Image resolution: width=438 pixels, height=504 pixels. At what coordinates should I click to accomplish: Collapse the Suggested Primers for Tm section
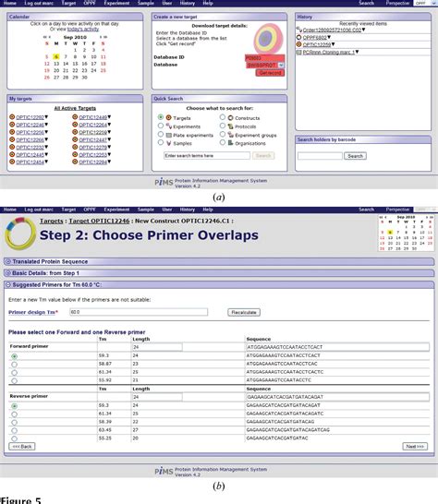coord(8,285)
